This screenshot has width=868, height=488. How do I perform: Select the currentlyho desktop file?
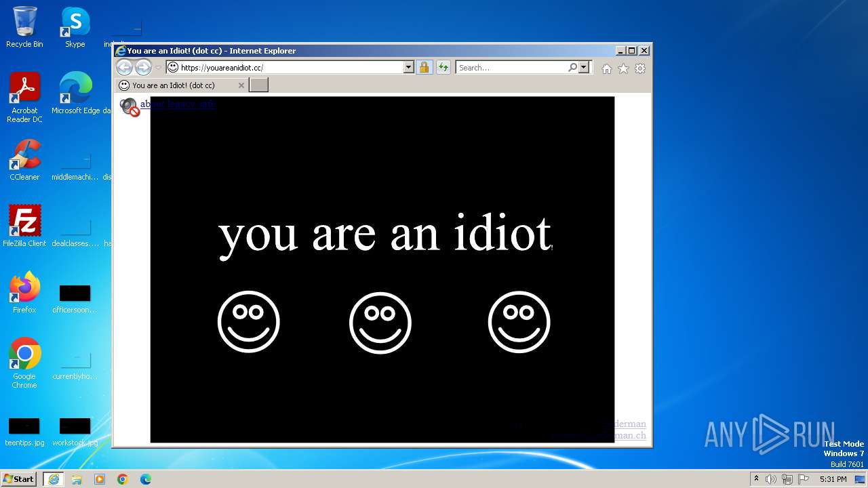coord(75,365)
